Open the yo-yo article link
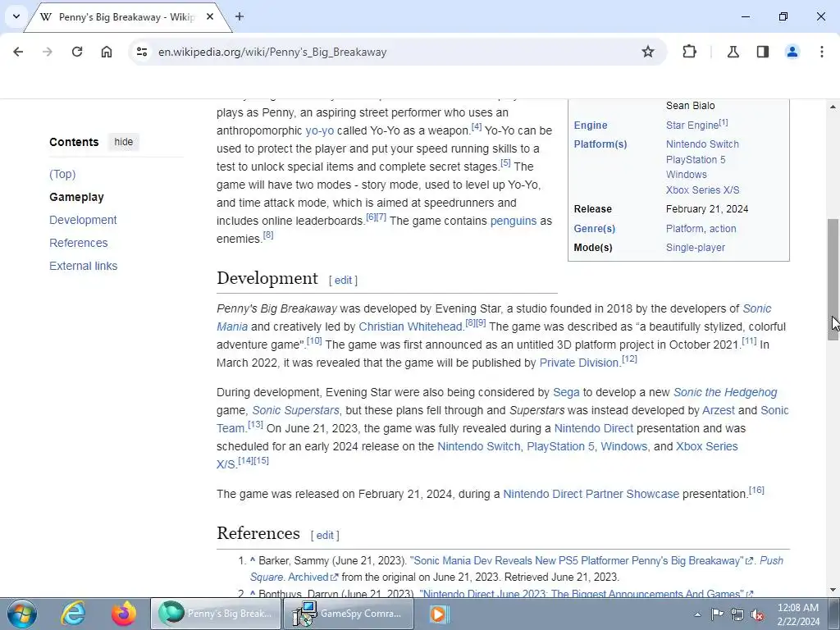This screenshot has height=630, width=840. pos(320,130)
